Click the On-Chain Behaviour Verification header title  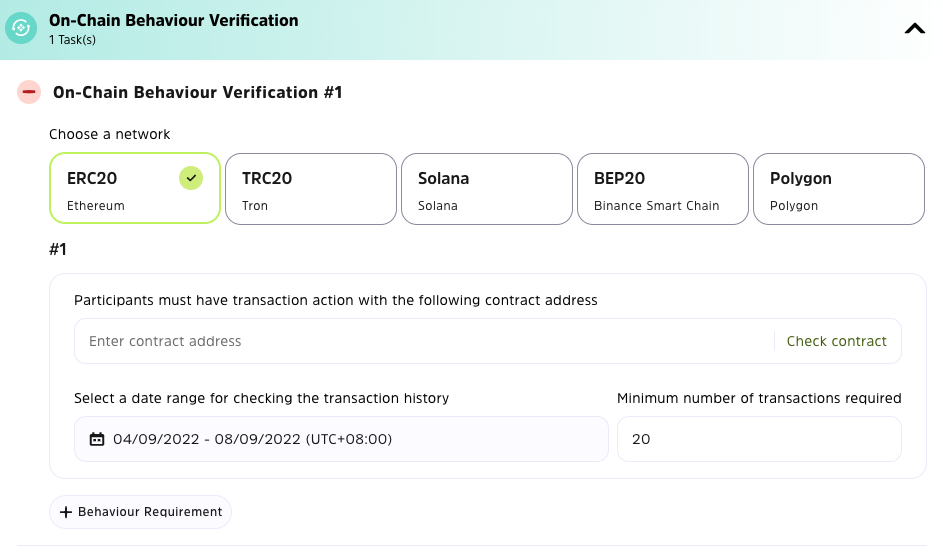173,20
